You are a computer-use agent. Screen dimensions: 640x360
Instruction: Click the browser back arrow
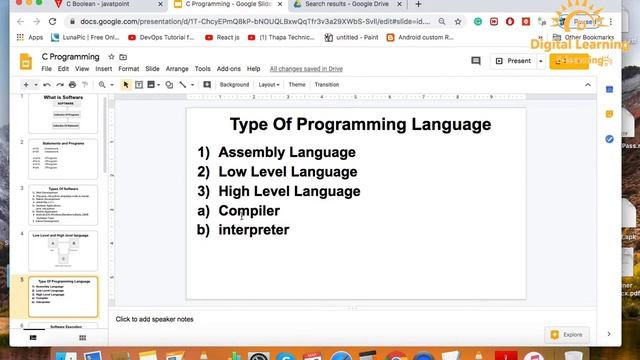point(21,22)
